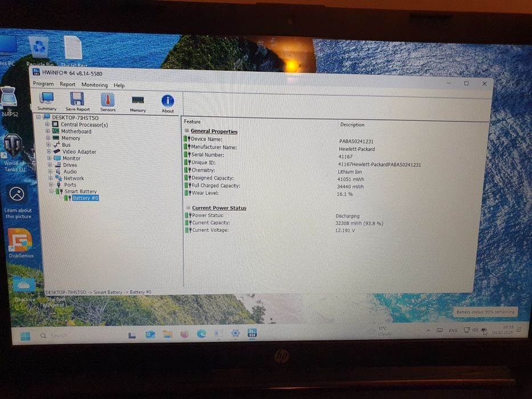Select Network in the device tree
Screen dimensions: 532x399
(x=74, y=178)
